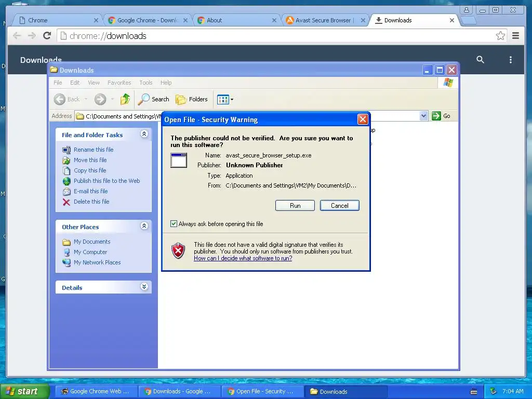Viewport: 532px width, 399px height.
Task: Click the Chrome user profile icon
Action: click(467, 10)
